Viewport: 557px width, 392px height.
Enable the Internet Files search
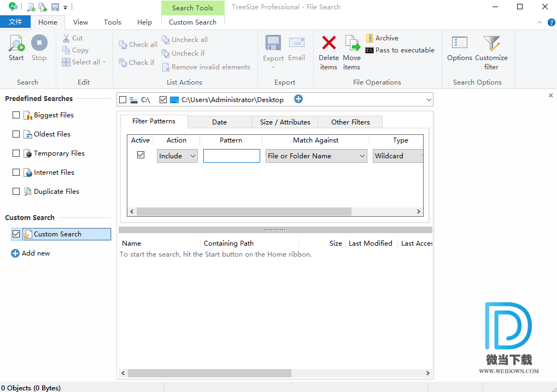[16, 173]
